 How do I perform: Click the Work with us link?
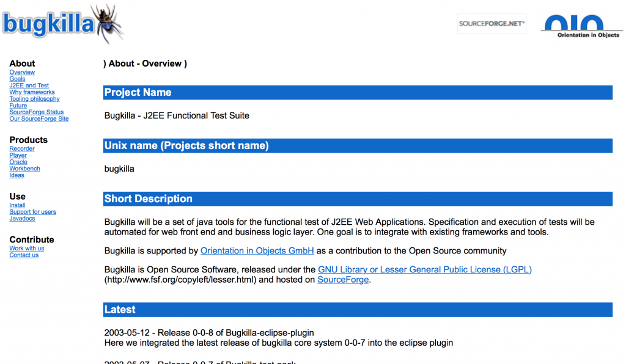click(x=27, y=249)
